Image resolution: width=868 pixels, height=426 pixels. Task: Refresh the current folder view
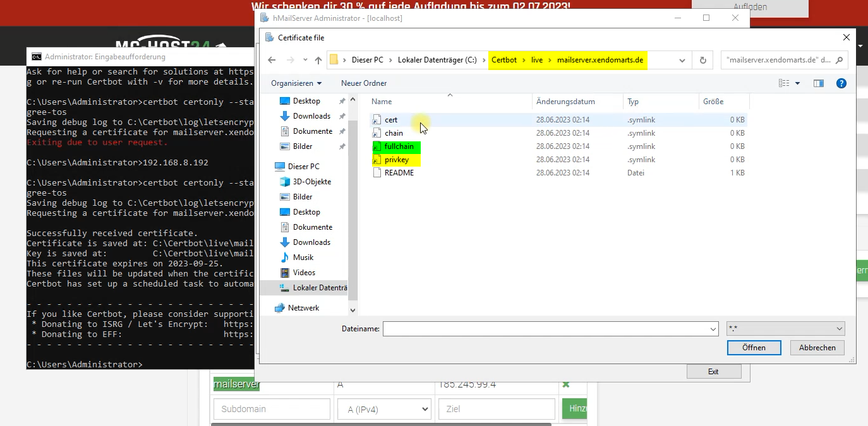[702, 60]
